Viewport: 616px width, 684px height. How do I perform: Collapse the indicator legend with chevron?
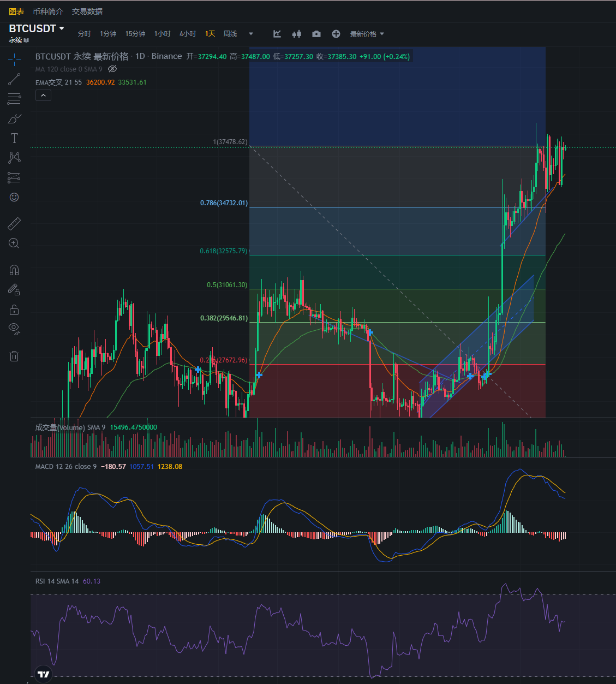coord(43,96)
